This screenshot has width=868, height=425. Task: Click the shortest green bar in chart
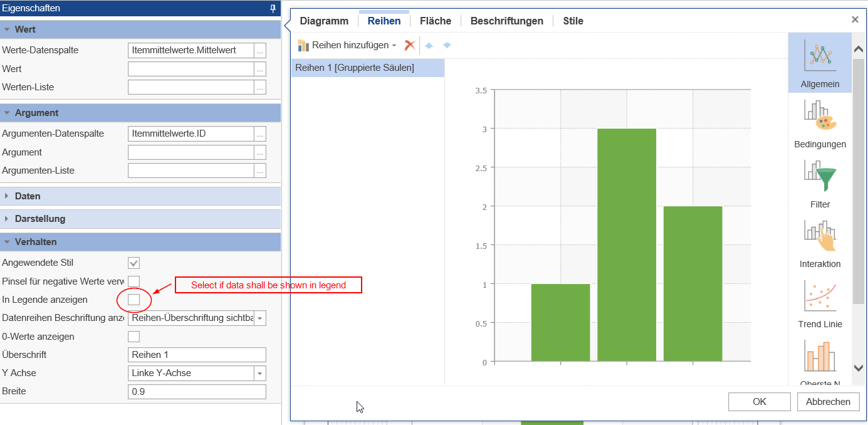coord(560,323)
